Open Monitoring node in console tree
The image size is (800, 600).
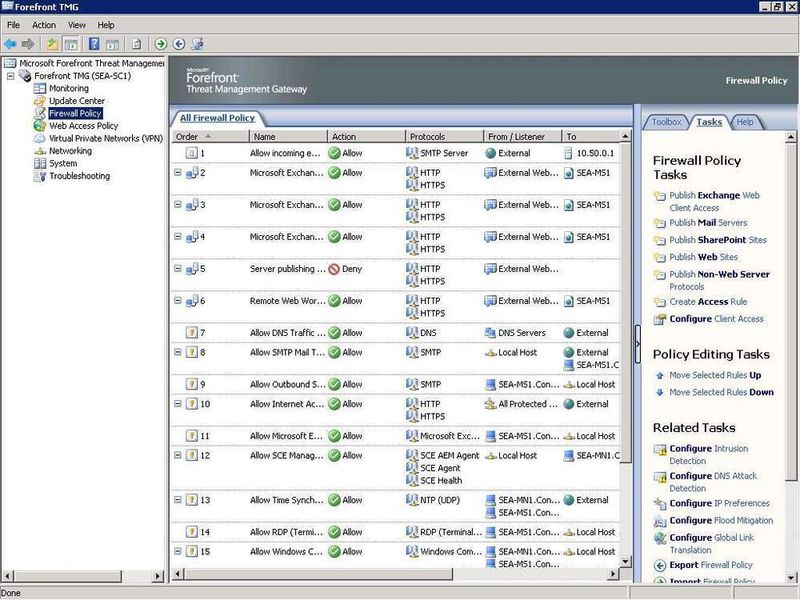click(69, 88)
